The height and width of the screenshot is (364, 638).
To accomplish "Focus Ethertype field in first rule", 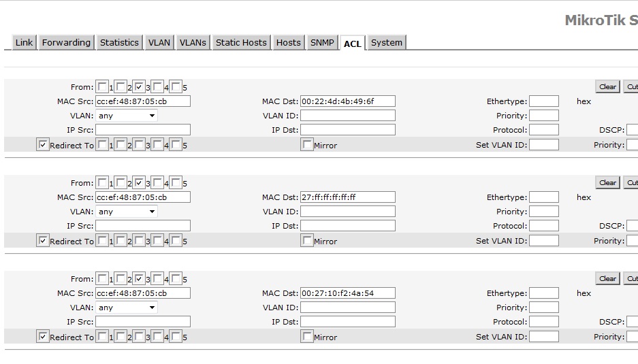I will (x=544, y=101).
